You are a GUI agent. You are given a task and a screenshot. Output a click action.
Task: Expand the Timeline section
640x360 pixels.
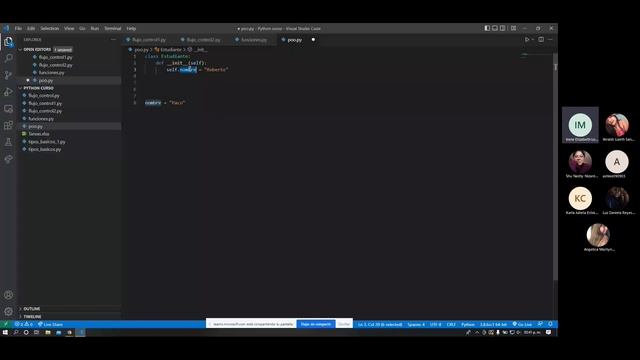click(x=32, y=316)
